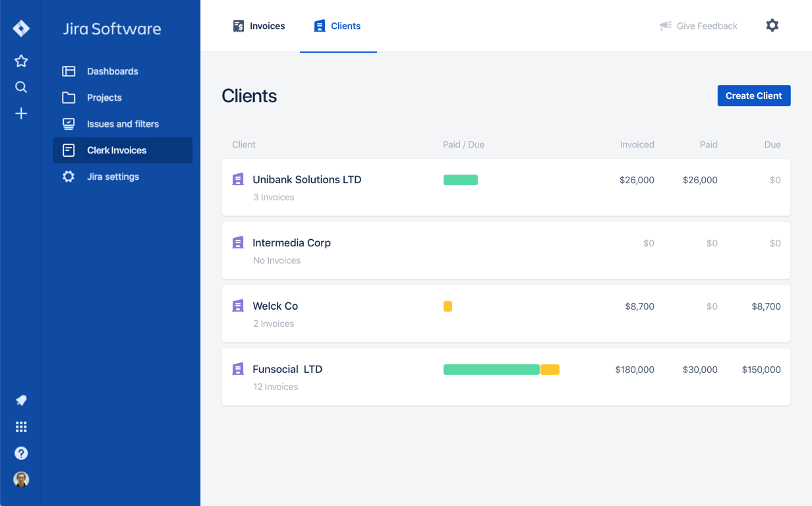Open help with the question mark icon

pos(21,453)
